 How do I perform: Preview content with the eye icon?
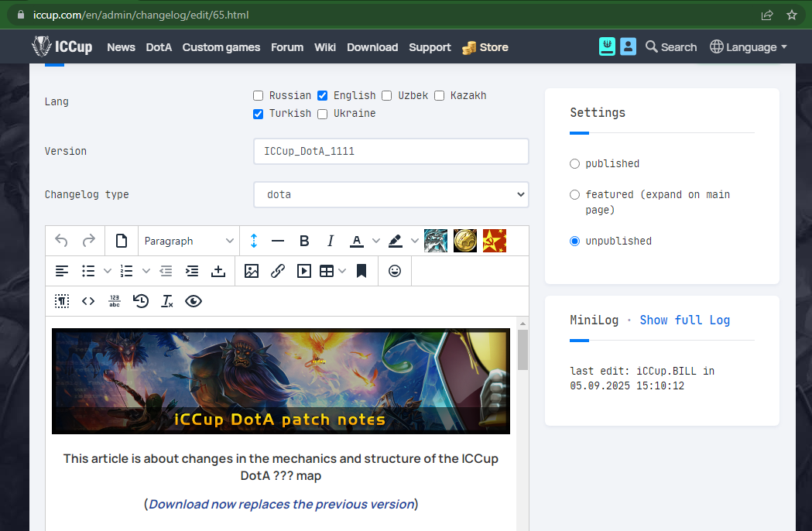[x=194, y=301]
